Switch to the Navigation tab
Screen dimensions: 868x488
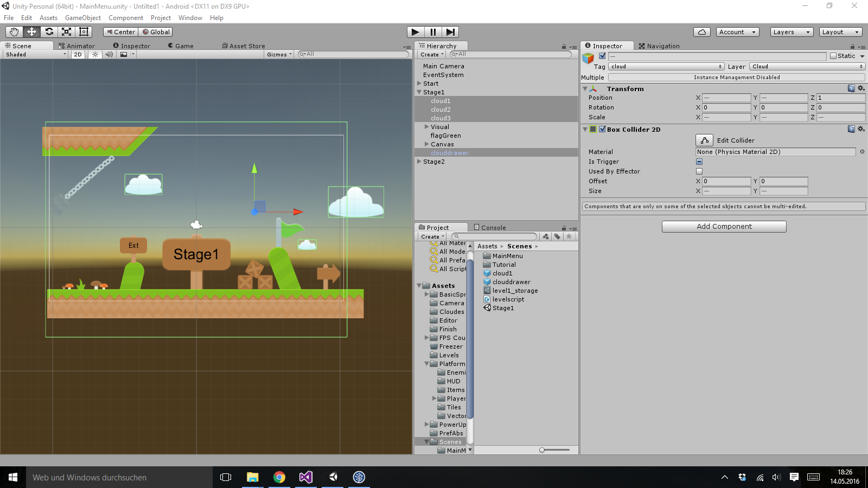[x=659, y=46]
